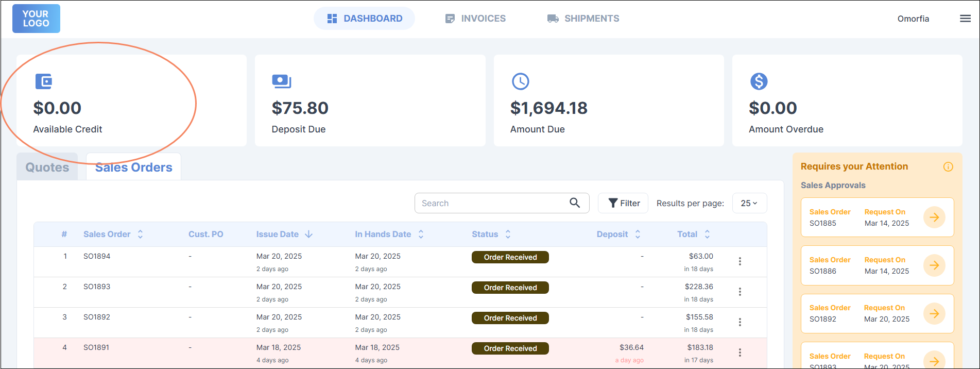Open the hamburger menu
This screenshot has width=980, height=369.
click(x=965, y=19)
